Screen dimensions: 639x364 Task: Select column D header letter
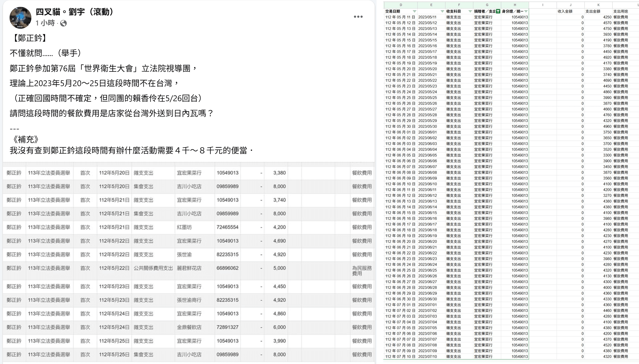point(401,5)
